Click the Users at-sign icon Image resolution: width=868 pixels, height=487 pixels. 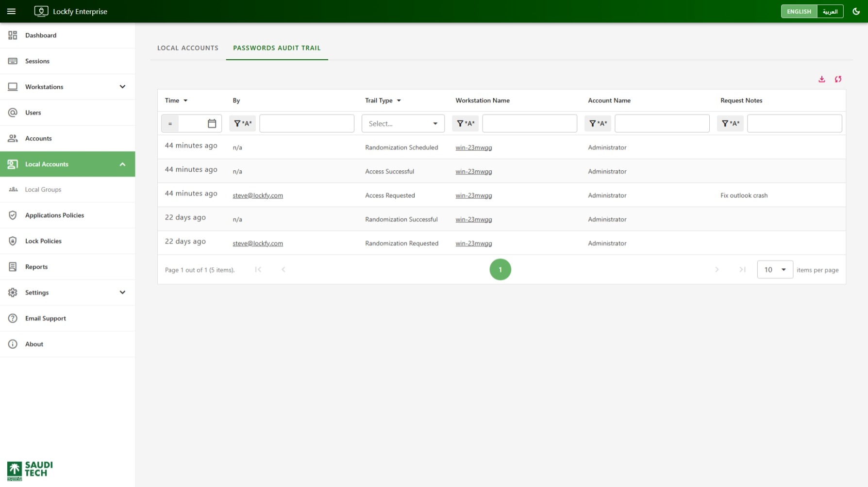point(13,113)
